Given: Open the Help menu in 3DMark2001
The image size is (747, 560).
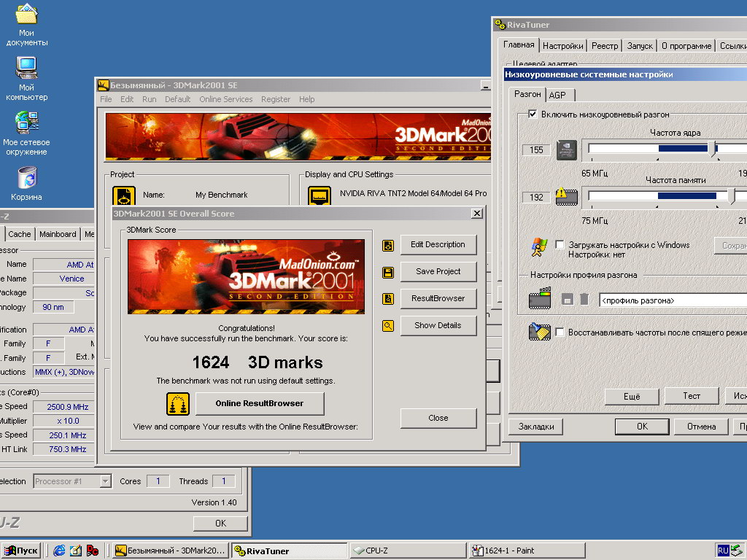Looking at the screenshot, I should pyautogui.click(x=307, y=99).
